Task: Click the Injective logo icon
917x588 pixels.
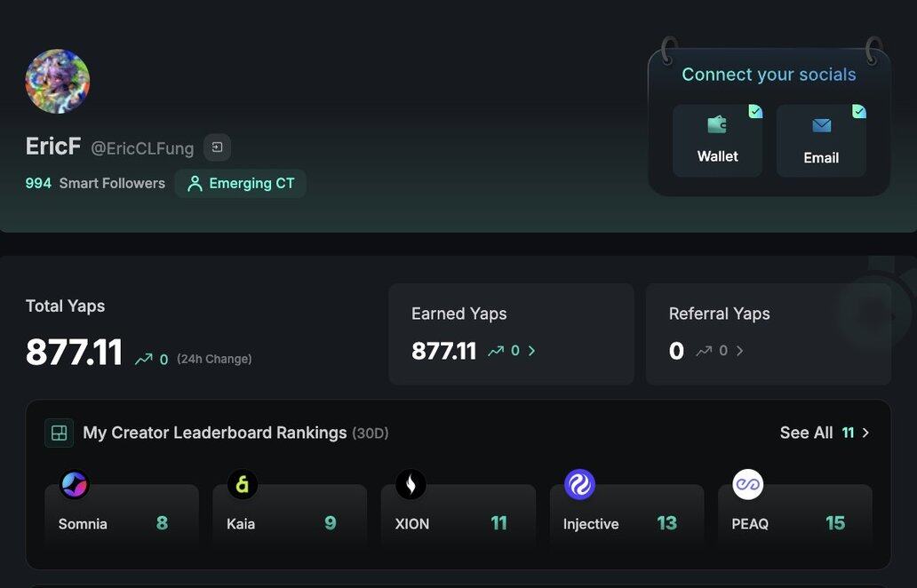Action: pyautogui.click(x=579, y=485)
